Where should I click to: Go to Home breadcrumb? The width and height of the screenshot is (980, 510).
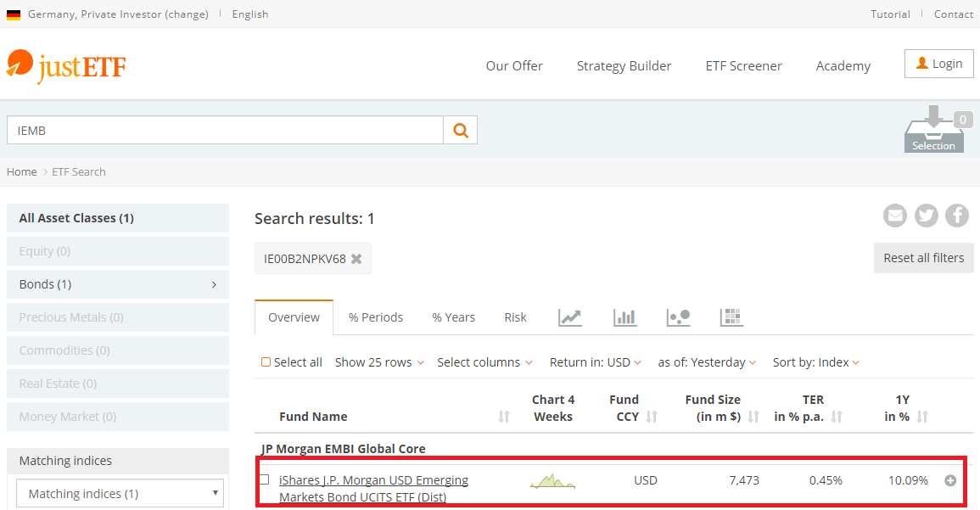22,172
